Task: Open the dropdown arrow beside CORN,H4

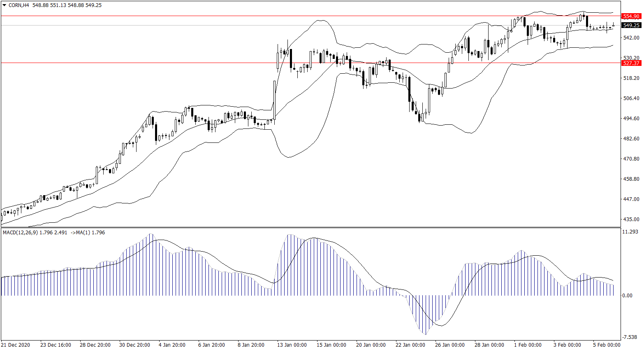Action: tap(5, 5)
